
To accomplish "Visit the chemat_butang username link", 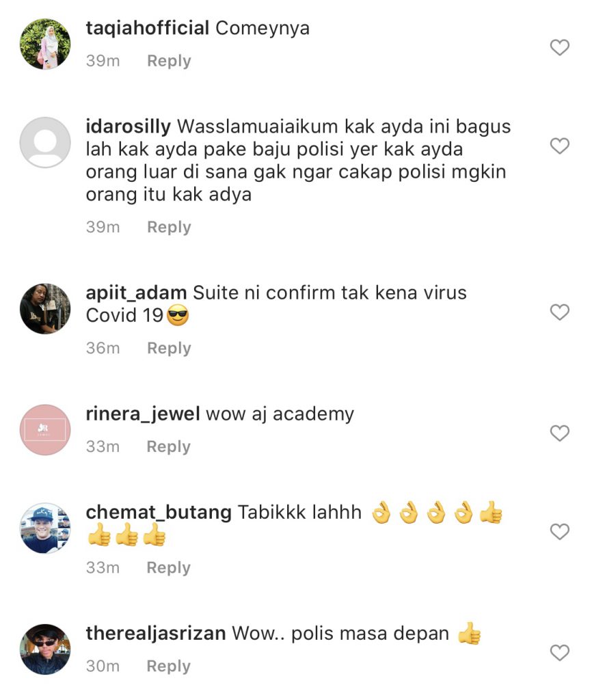I will tap(159, 513).
